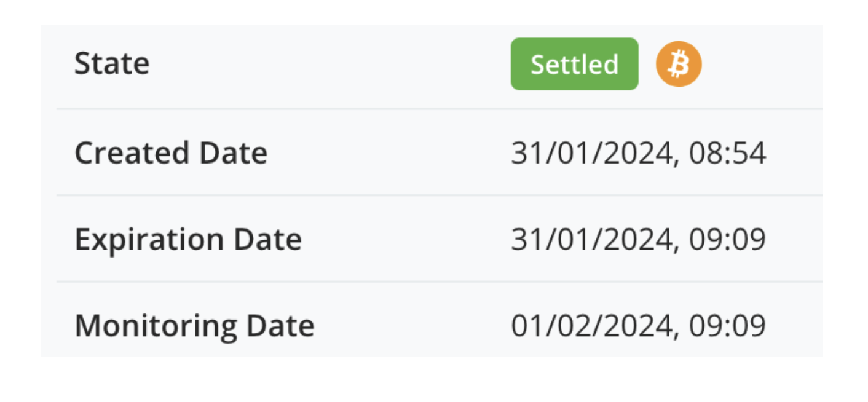Viewport: 868px width, 402px height.
Task: Click the green Settled status badge
Action: pos(574,64)
